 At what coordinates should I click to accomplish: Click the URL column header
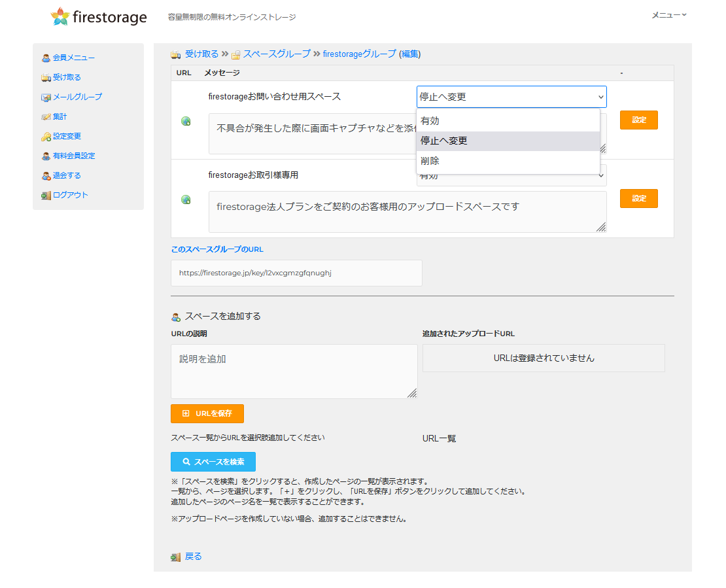tap(184, 73)
